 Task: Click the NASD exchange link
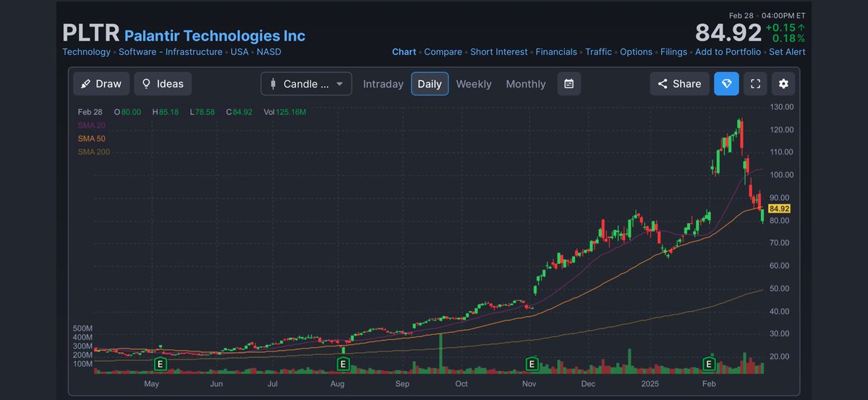[269, 52]
